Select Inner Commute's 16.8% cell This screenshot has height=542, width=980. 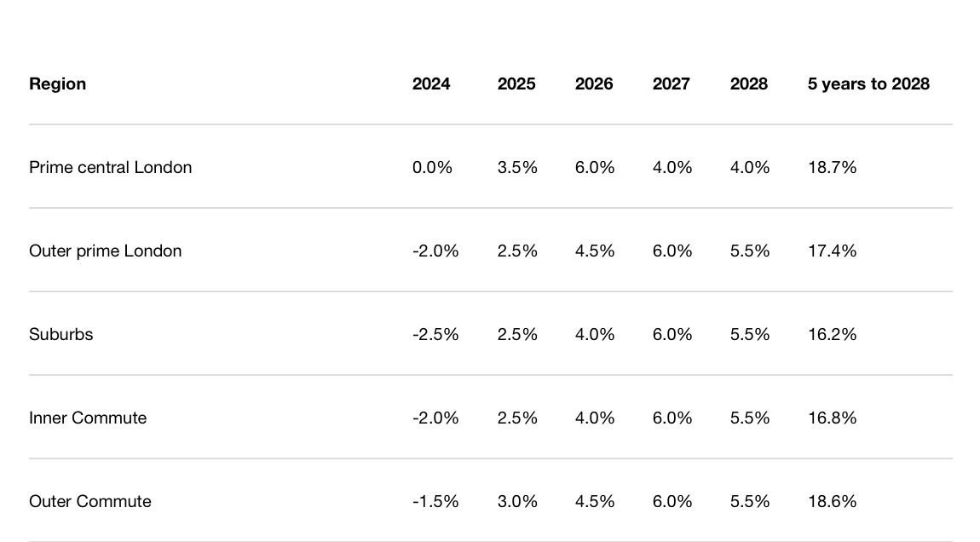click(x=832, y=418)
